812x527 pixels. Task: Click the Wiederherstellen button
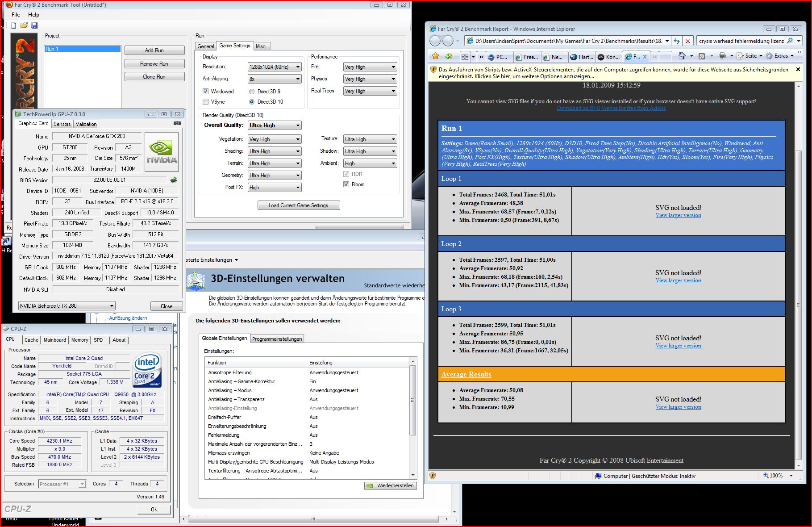pos(391,486)
